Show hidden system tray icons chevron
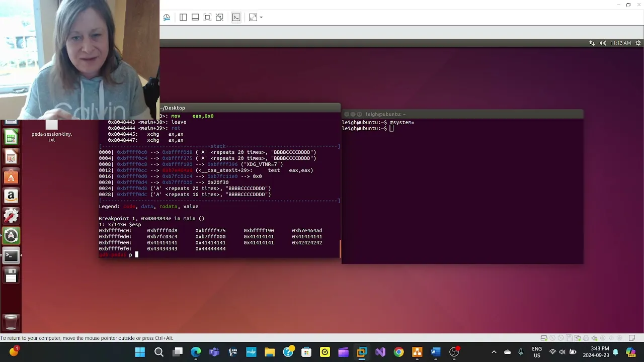 click(x=494, y=352)
